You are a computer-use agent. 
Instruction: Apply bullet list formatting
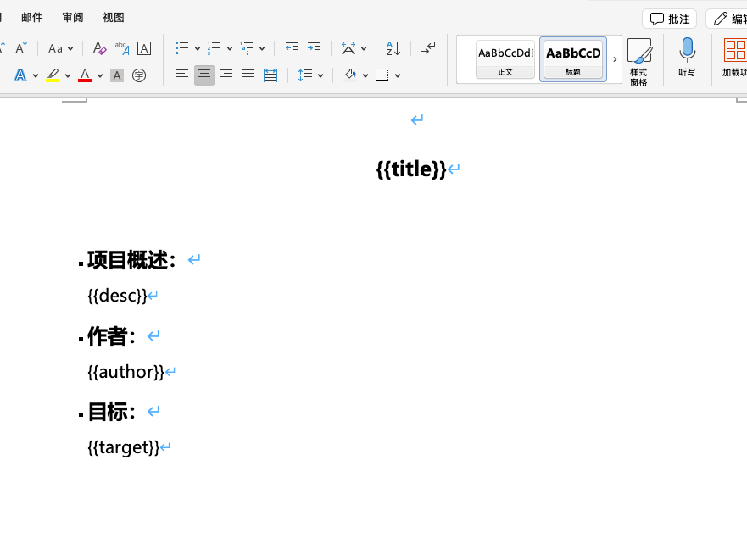point(182,48)
